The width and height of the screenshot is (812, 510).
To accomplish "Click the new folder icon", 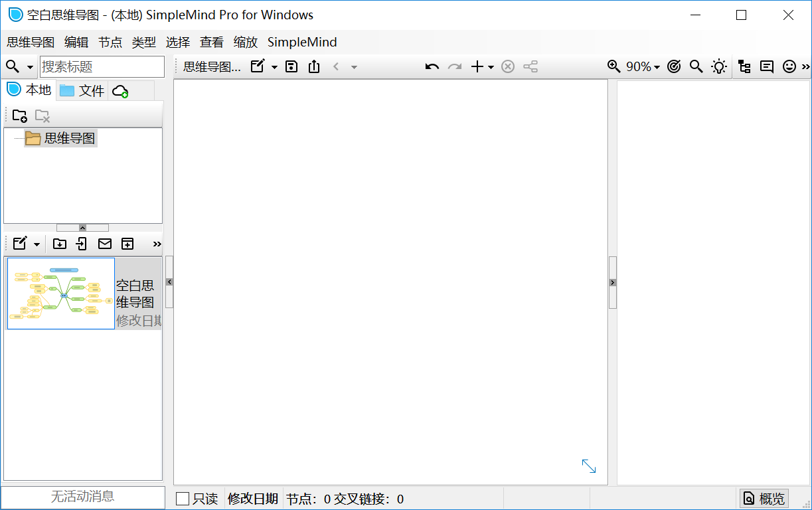I will tap(20, 116).
